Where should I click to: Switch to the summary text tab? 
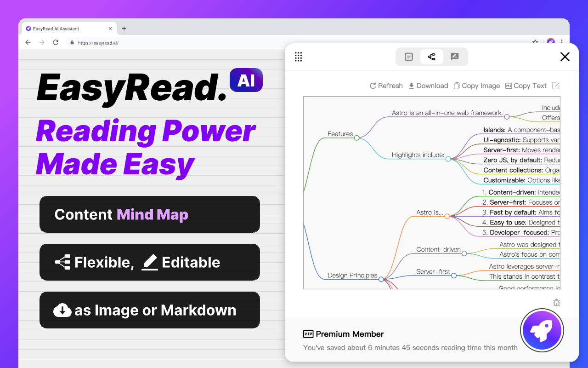pyautogui.click(x=409, y=57)
